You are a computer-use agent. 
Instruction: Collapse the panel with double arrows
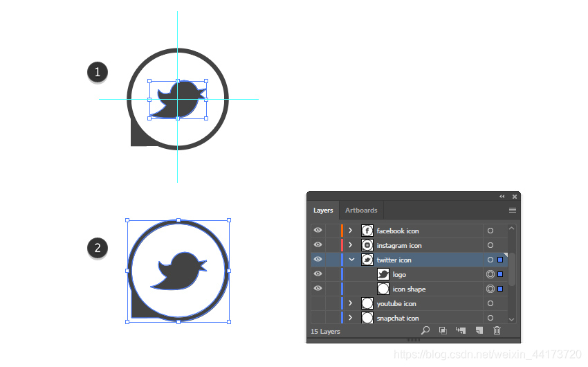click(x=502, y=196)
